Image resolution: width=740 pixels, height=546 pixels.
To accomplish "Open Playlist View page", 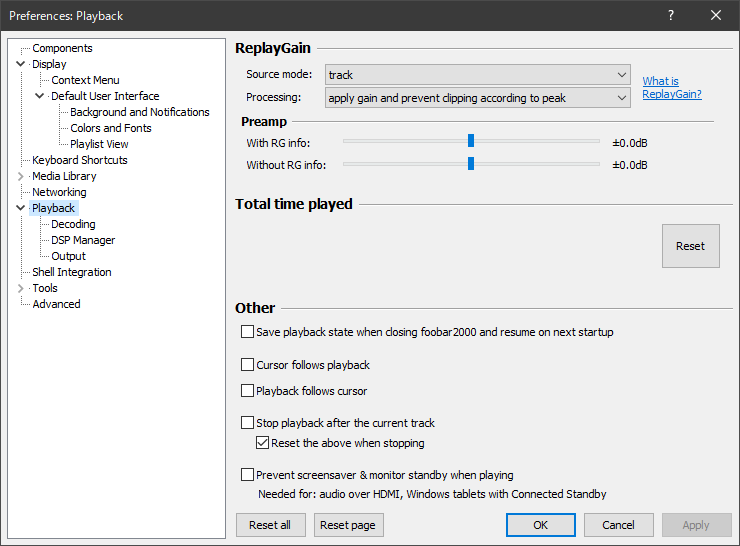I will 99,144.
